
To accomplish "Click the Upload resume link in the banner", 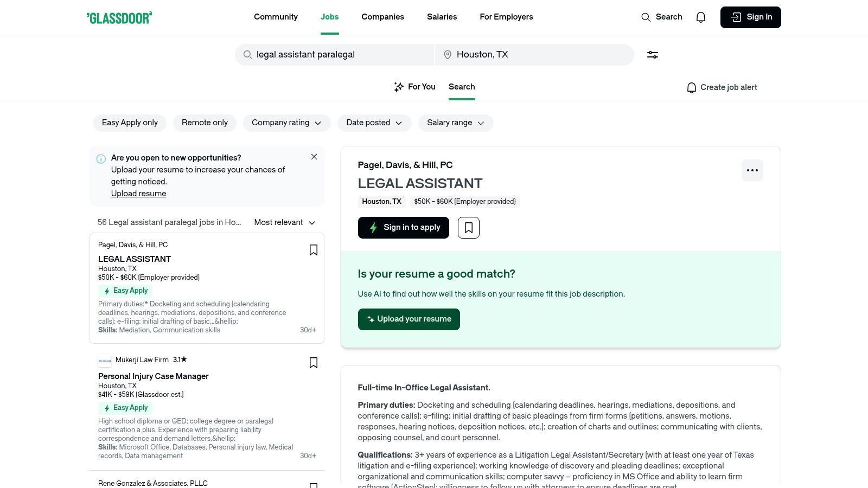I will click(x=138, y=193).
